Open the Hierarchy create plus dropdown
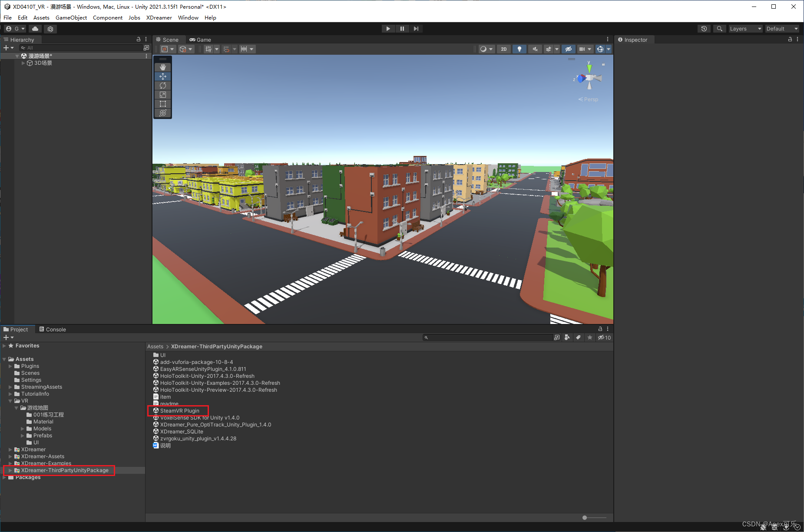804x532 pixels. (8, 48)
